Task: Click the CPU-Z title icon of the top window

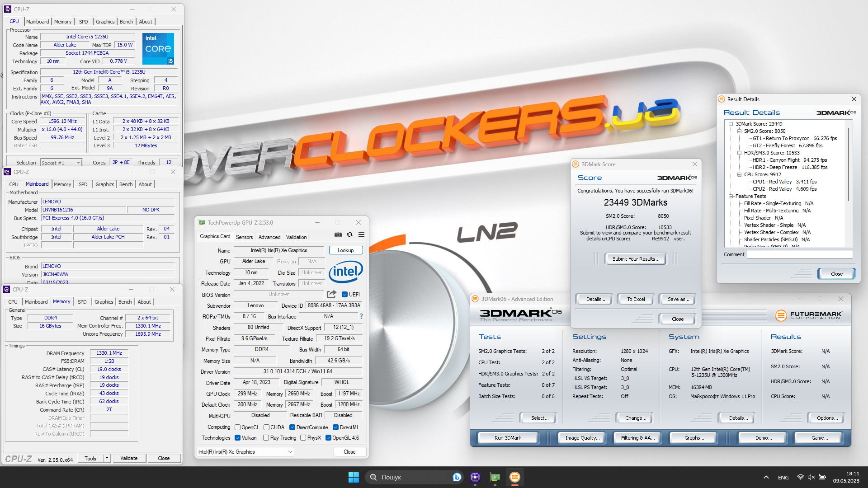Action: point(8,9)
